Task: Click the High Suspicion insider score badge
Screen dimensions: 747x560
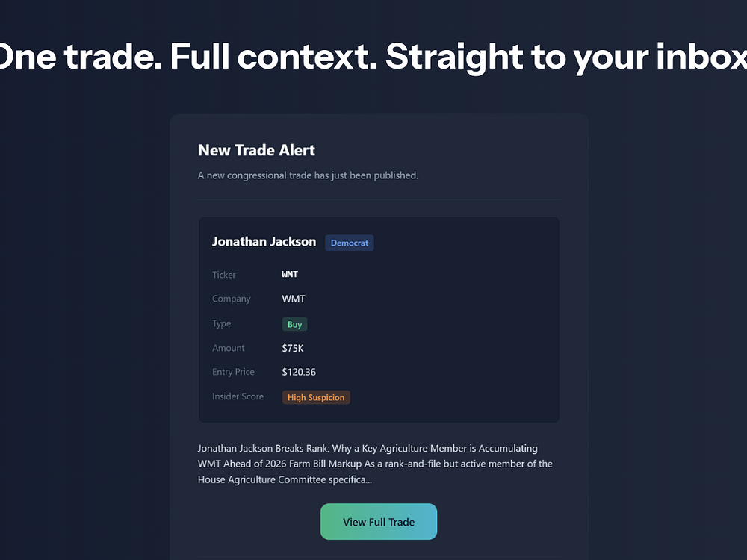Action: (x=316, y=397)
